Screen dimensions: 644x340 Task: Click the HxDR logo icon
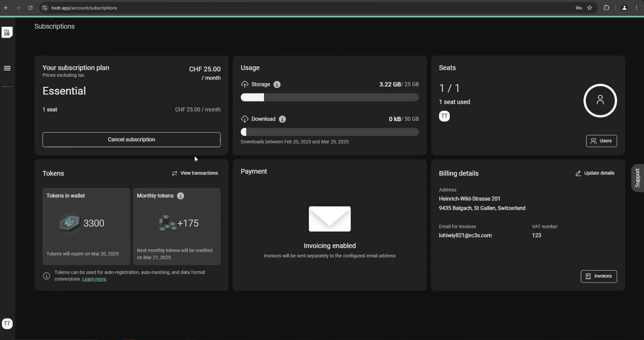click(7, 32)
